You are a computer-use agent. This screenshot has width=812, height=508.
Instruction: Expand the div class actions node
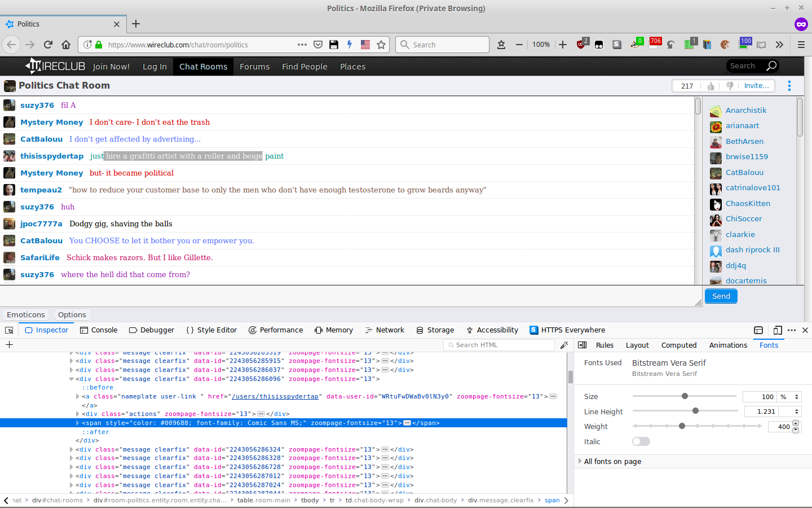point(78,414)
